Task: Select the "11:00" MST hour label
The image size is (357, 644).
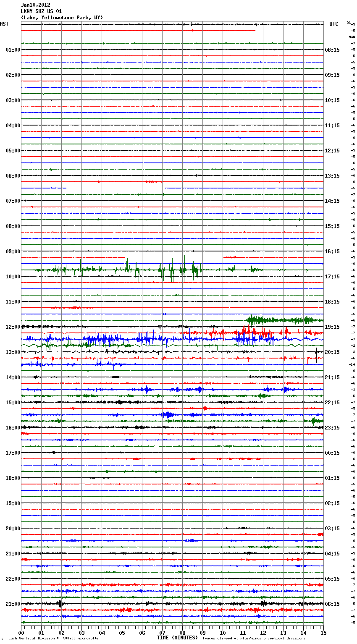Action: click(13, 302)
